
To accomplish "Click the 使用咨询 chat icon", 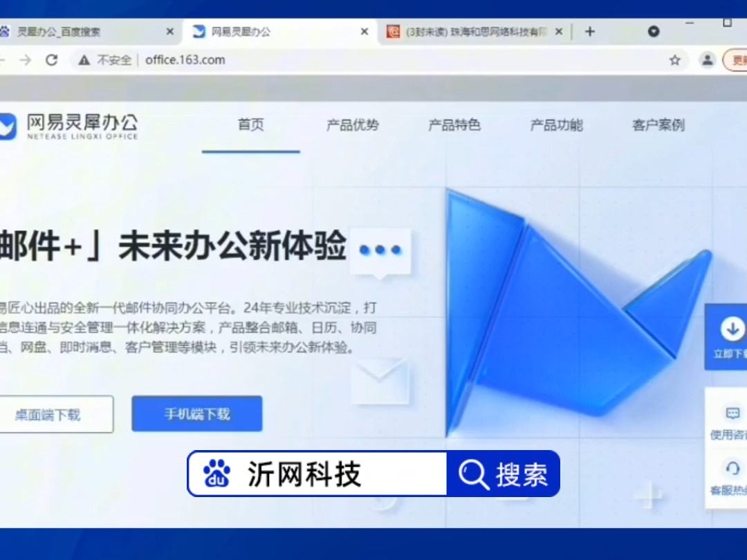I will click(x=732, y=413).
